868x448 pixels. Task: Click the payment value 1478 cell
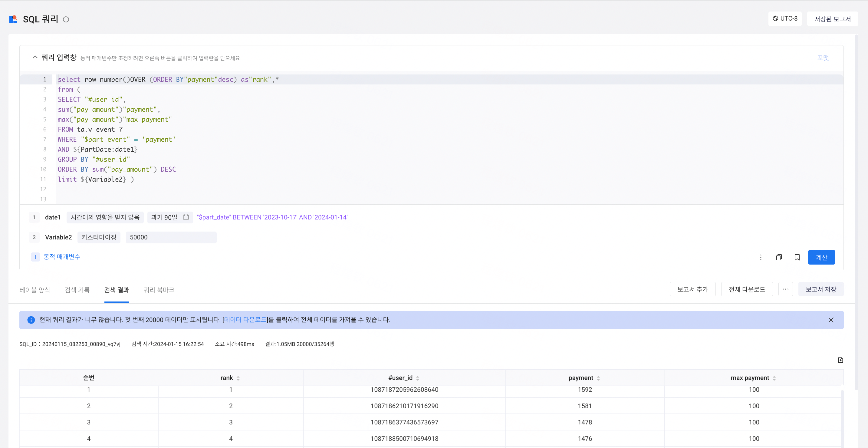(x=585, y=422)
